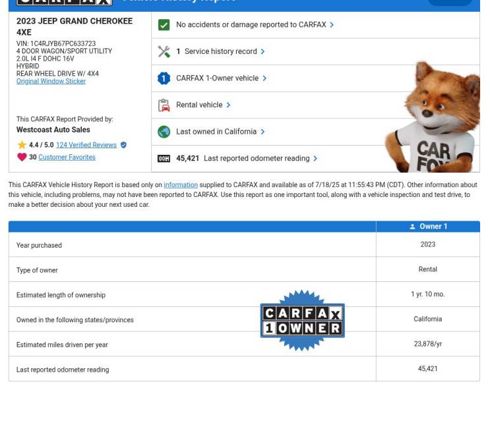This screenshot has height=448, width=490.
Task: Click Estimated miles driven per year label
Action: point(62,345)
